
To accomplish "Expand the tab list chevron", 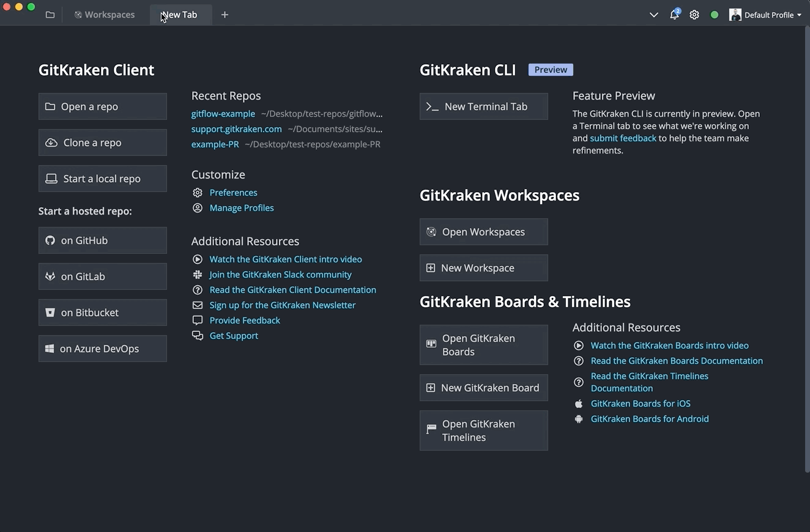I will pos(653,15).
